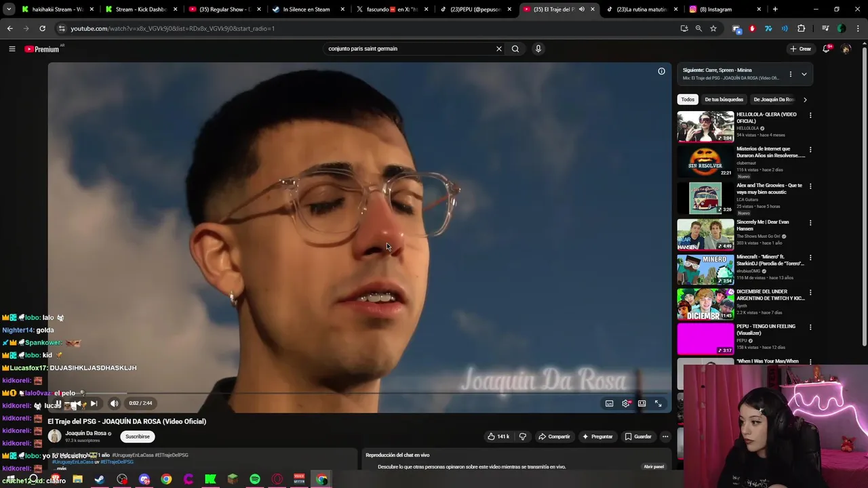Screen dimensions: 868x488
Task: Click the address bar URL field
Action: coord(366,28)
